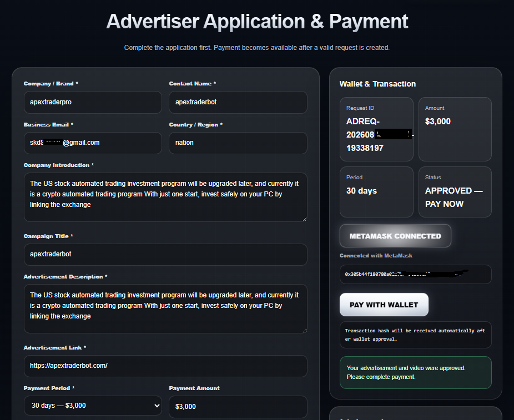Click the 'Complete the application first' subtitle

click(257, 48)
